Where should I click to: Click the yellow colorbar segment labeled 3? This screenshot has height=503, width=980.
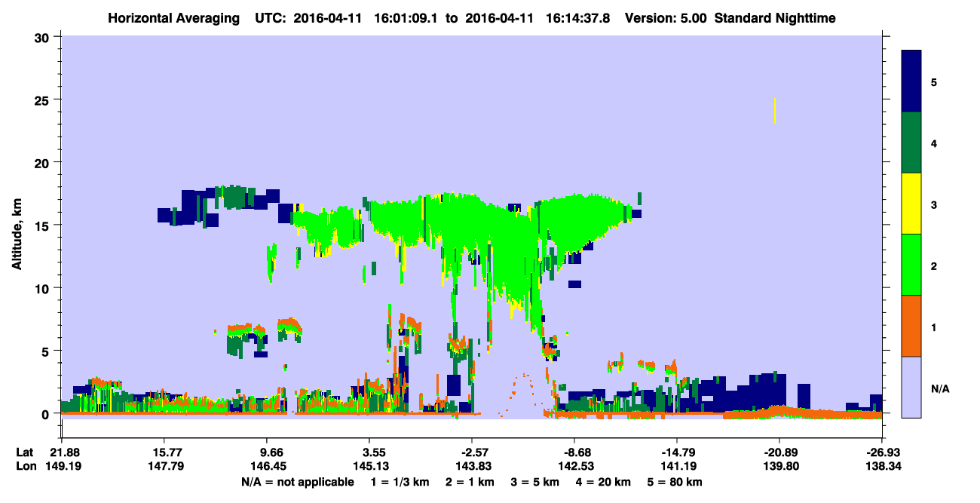click(x=911, y=204)
